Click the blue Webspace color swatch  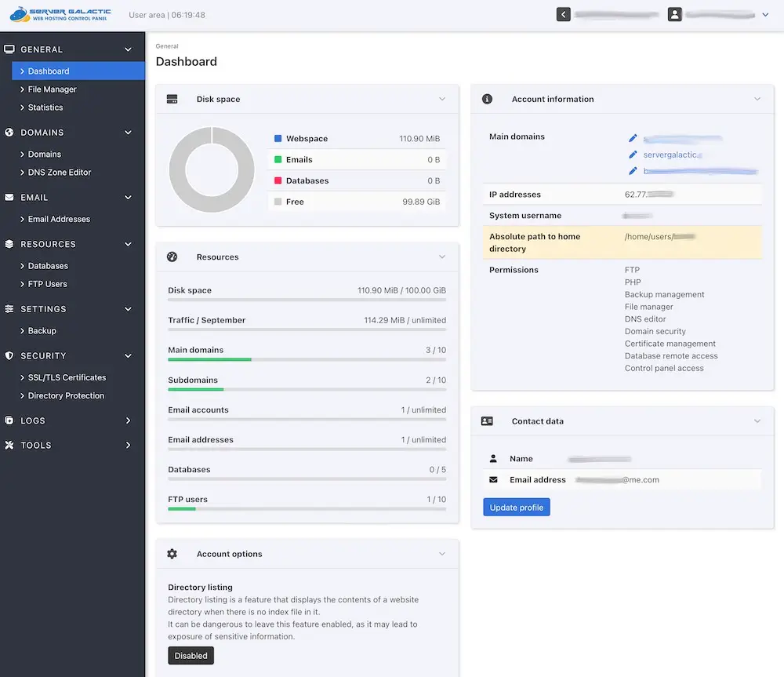click(278, 139)
